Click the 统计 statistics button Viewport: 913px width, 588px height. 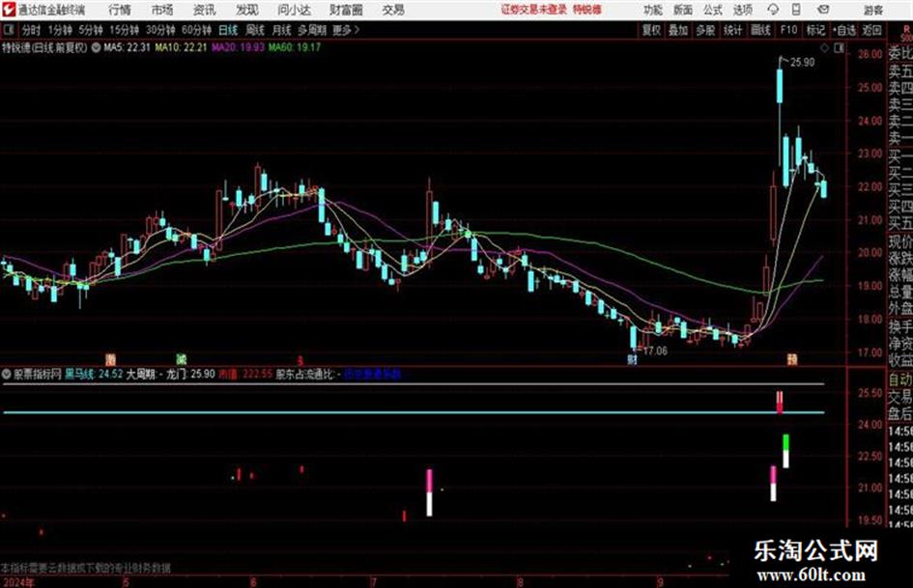[732, 30]
